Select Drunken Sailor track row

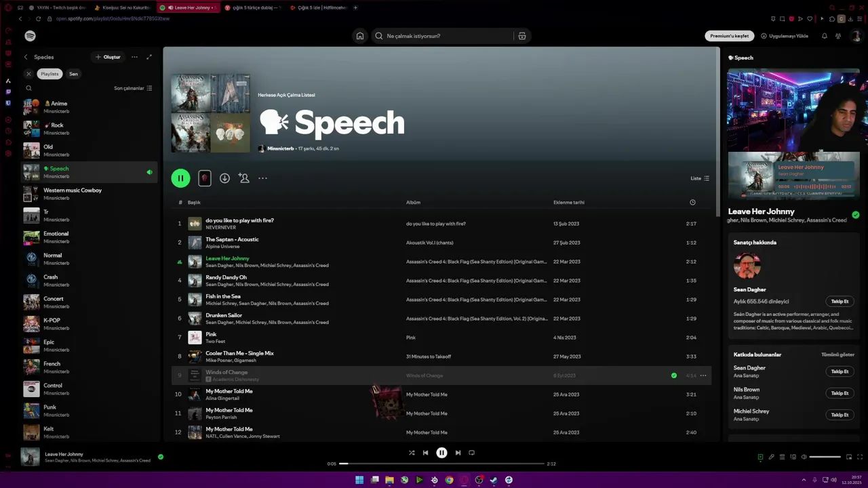[x=441, y=319]
